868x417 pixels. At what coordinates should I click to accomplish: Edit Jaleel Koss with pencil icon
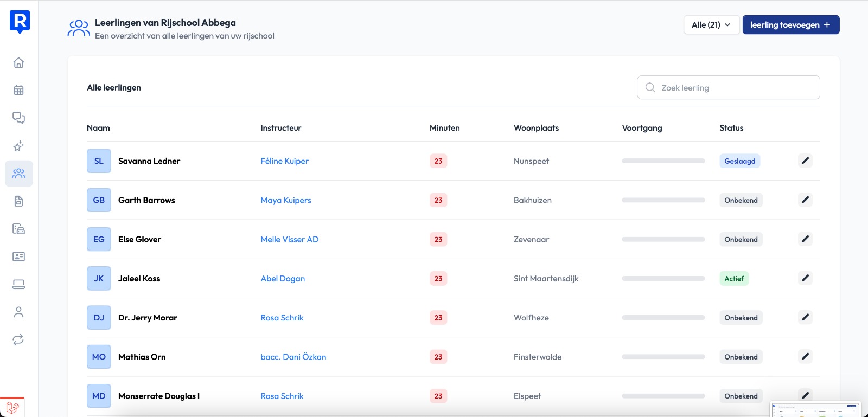tap(805, 278)
